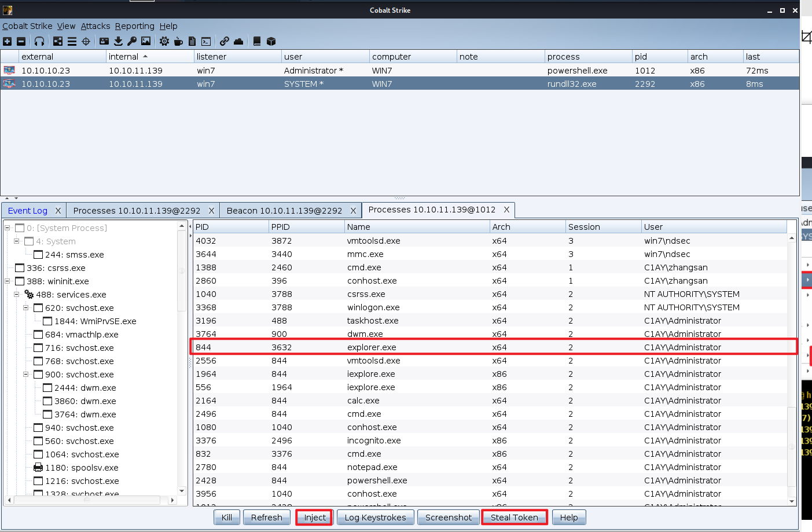Open listeners via the headphones icon
The height and width of the screenshot is (532, 812).
pos(39,41)
